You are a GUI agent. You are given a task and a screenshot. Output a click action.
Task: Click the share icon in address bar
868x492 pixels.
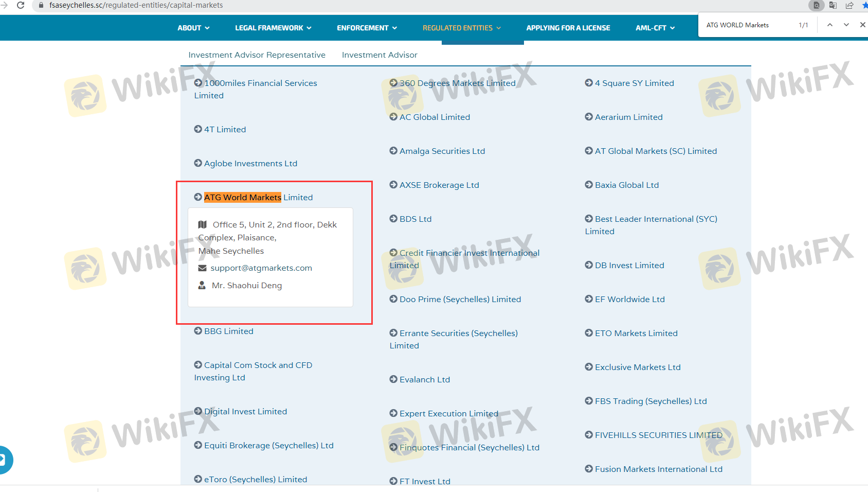point(849,5)
